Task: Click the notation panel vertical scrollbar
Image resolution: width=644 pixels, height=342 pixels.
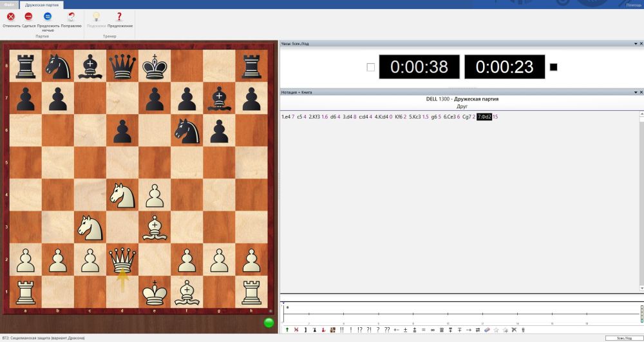Action: click(x=641, y=201)
